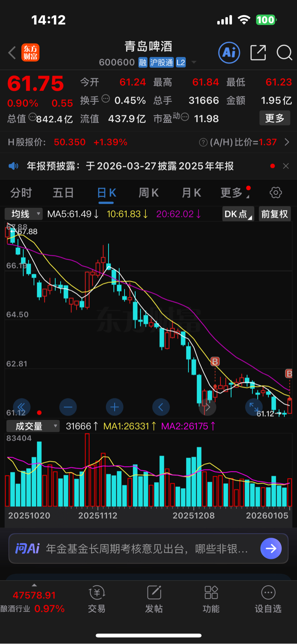
Task: Open 成交量 indicator dropdown
Action: tap(33, 426)
